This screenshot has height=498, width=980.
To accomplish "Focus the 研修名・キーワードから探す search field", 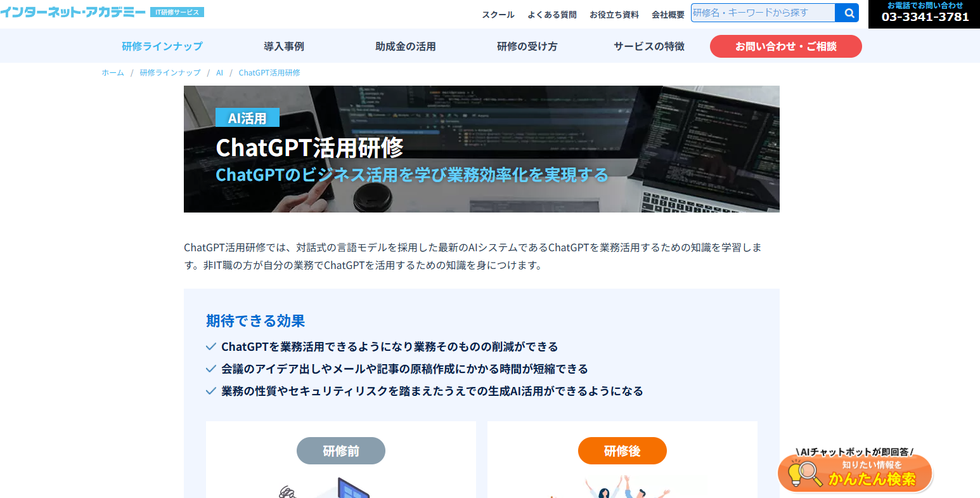I will (x=763, y=13).
